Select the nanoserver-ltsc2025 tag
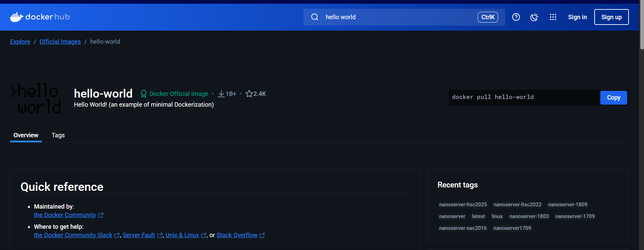Screen dimensions: 644x250 (x=463, y=205)
